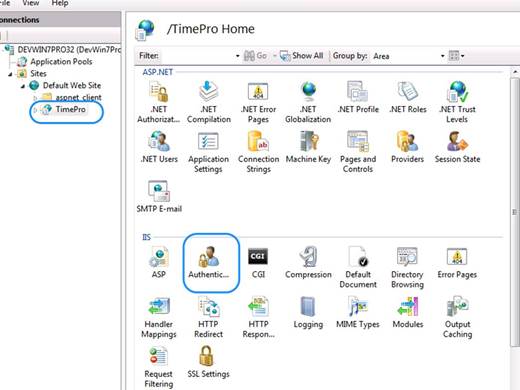Click the Show All button
Viewport: 520px width, 390px height.
click(302, 56)
